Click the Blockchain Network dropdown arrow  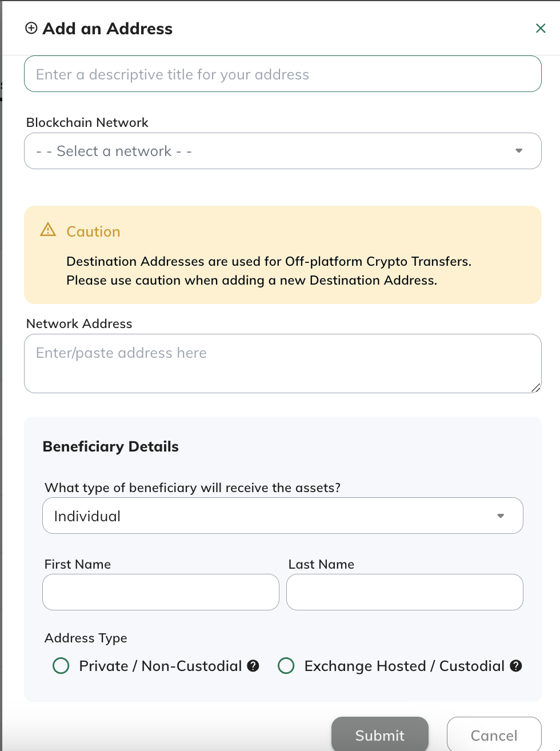(519, 151)
